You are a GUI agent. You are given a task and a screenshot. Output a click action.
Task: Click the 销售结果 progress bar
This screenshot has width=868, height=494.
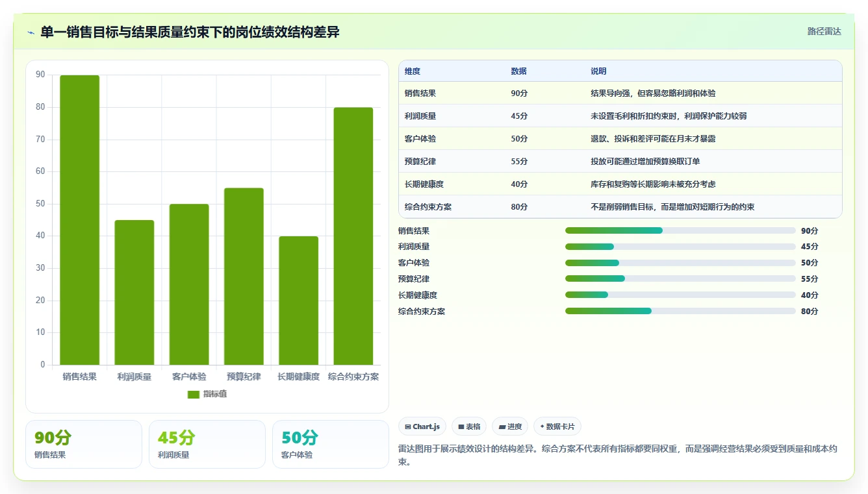point(680,230)
